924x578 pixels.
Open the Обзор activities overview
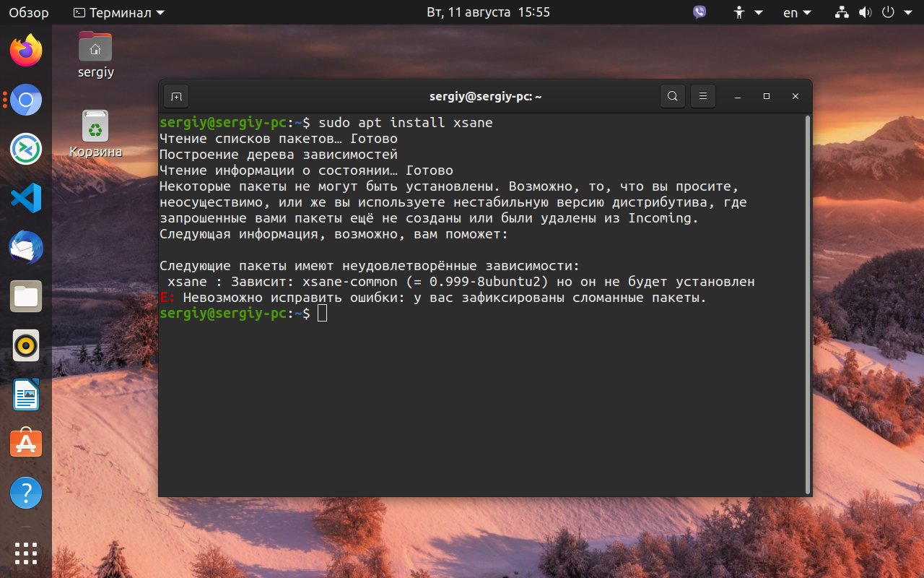click(29, 12)
